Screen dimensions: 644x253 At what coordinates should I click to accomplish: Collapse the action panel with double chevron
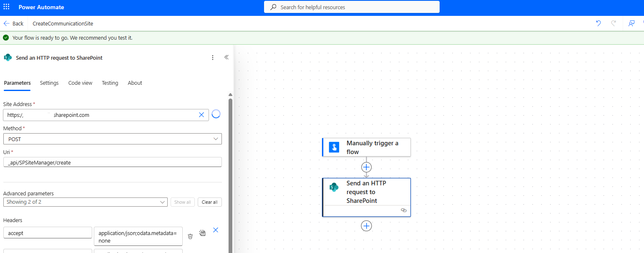pos(226,58)
